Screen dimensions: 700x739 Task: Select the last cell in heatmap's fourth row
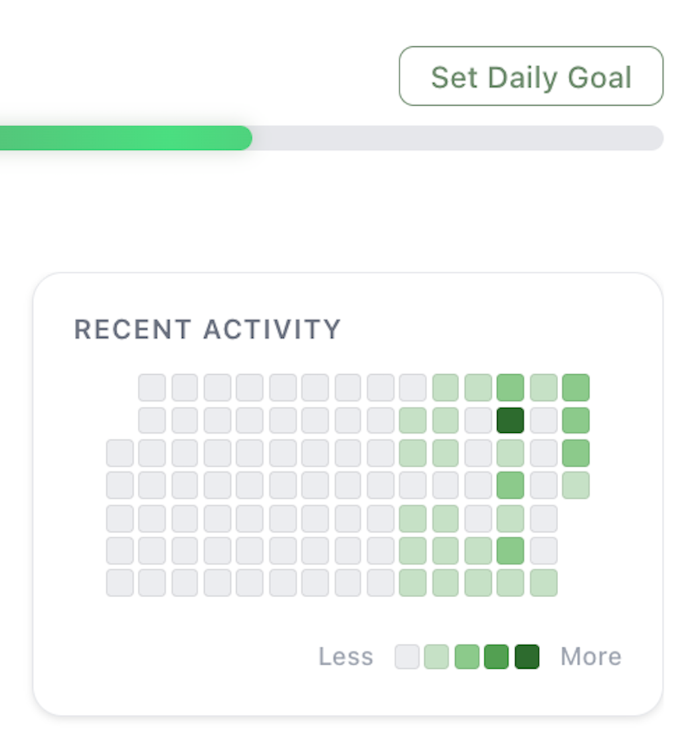click(576, 485)
